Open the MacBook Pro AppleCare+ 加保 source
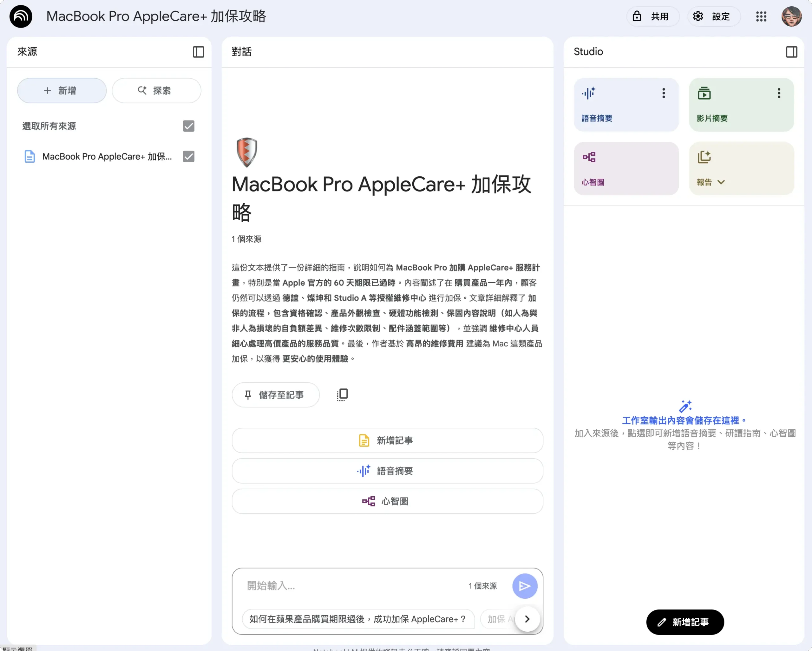The height and width of the screenshot is (651, 812). pyautogui.click(x=107, y=156)
